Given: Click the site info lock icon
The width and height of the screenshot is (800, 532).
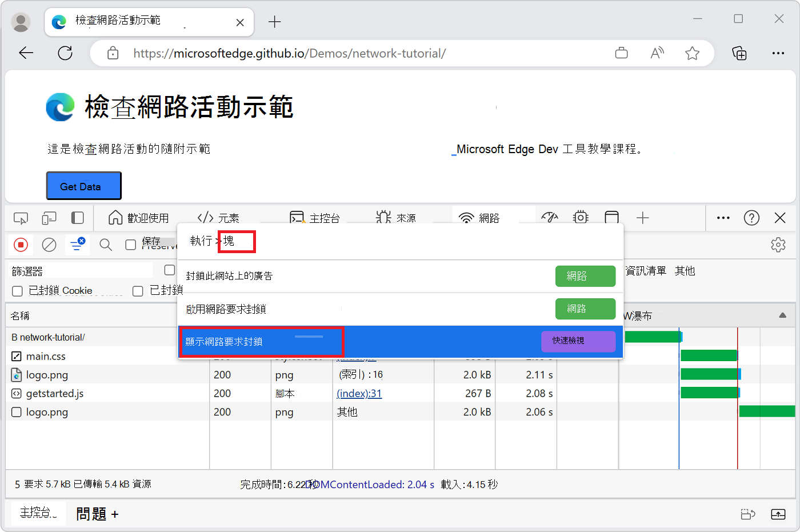Looking at the screenshot, I should click(113, 53).
